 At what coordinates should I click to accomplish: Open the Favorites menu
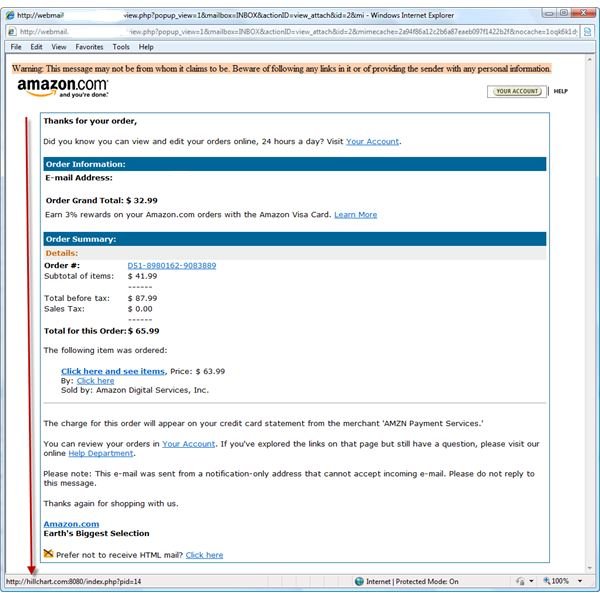tap(89, 47)
